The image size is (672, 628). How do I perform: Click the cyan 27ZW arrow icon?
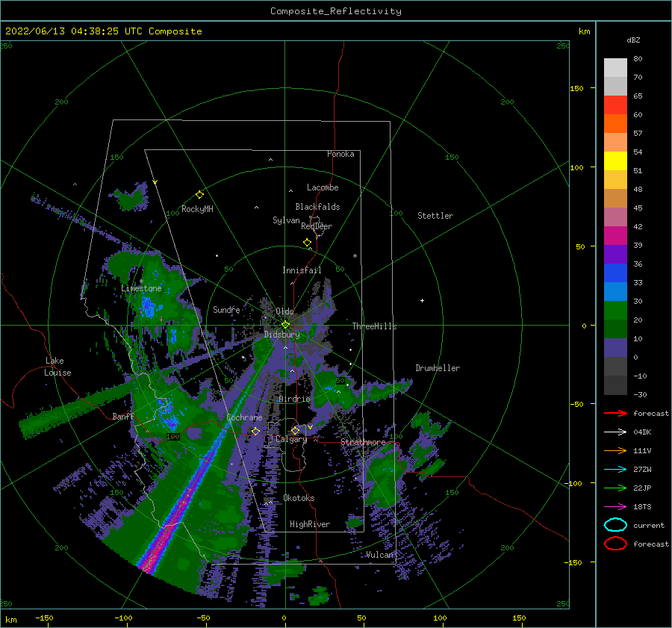615,470
